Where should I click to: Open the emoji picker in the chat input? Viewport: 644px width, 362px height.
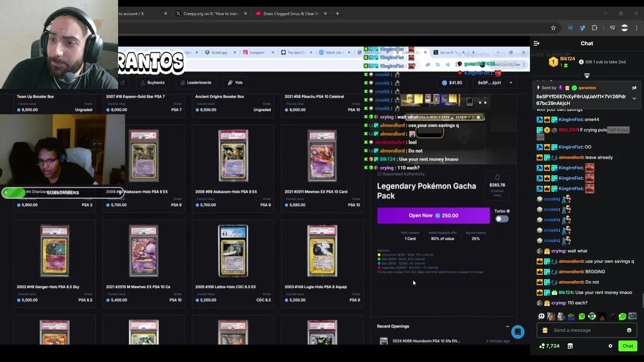(629, 330)
